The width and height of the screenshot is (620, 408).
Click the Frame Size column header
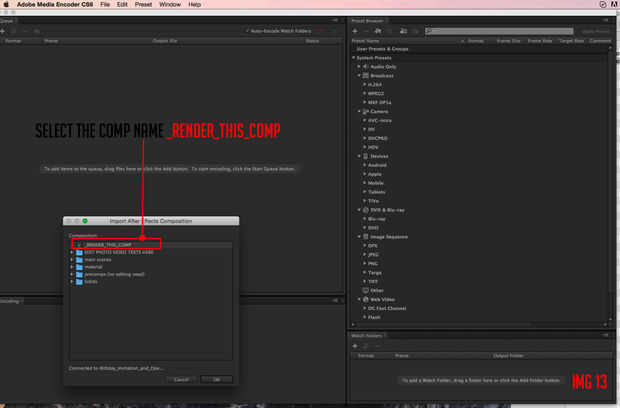tap(508, 41)
